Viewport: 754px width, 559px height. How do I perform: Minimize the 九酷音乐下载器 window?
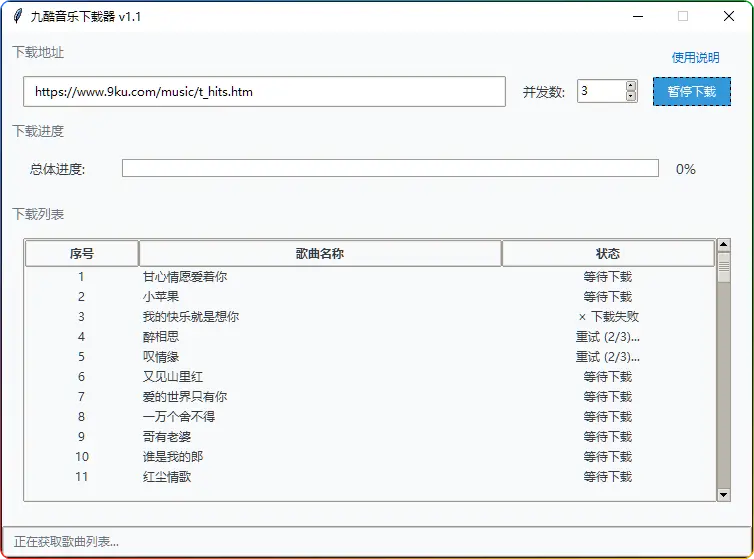tap(638, 16)
